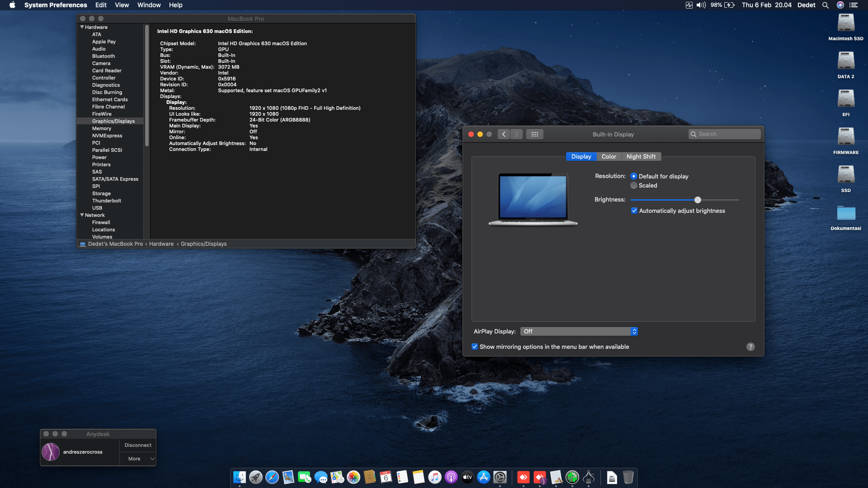Click the help question mark button
Screen dimensions: 868x488
pos(750,347)
